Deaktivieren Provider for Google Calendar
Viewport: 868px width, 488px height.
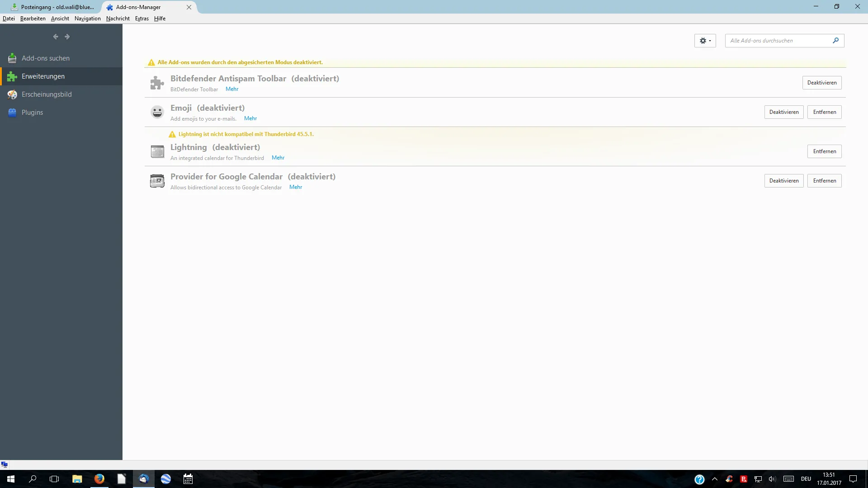click(x=784, y=181)
